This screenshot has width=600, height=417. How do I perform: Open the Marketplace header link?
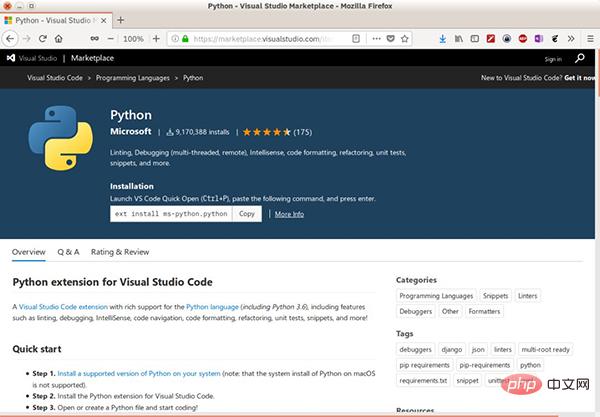pyautogui.click(x=92, y=58)
